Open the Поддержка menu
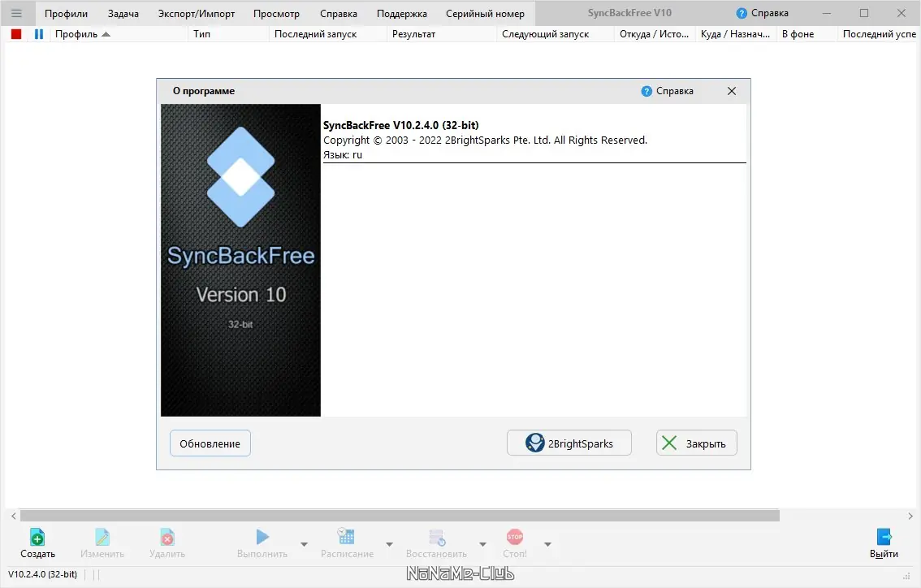The height and width of the screenshot is (588, 921). (402, 14)
